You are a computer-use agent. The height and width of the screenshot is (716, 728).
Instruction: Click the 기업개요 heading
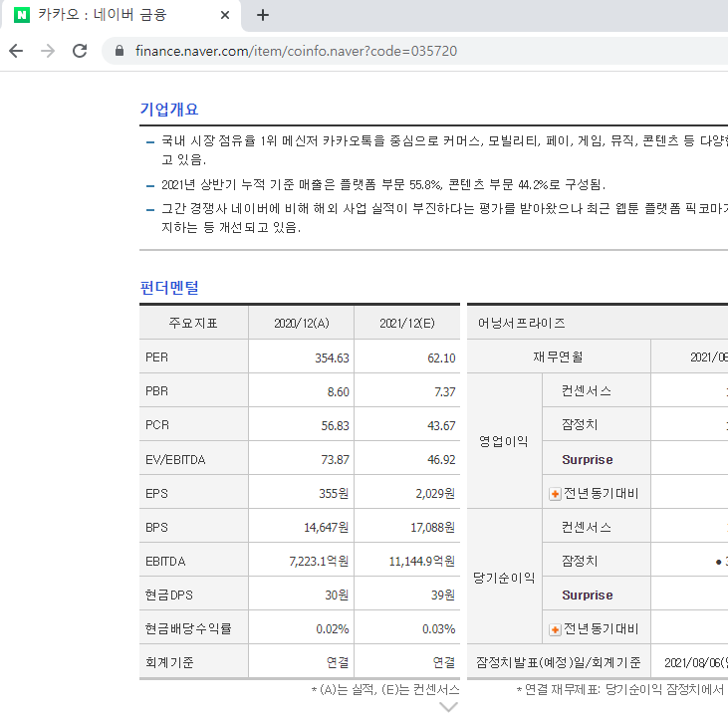coord(169,110)
